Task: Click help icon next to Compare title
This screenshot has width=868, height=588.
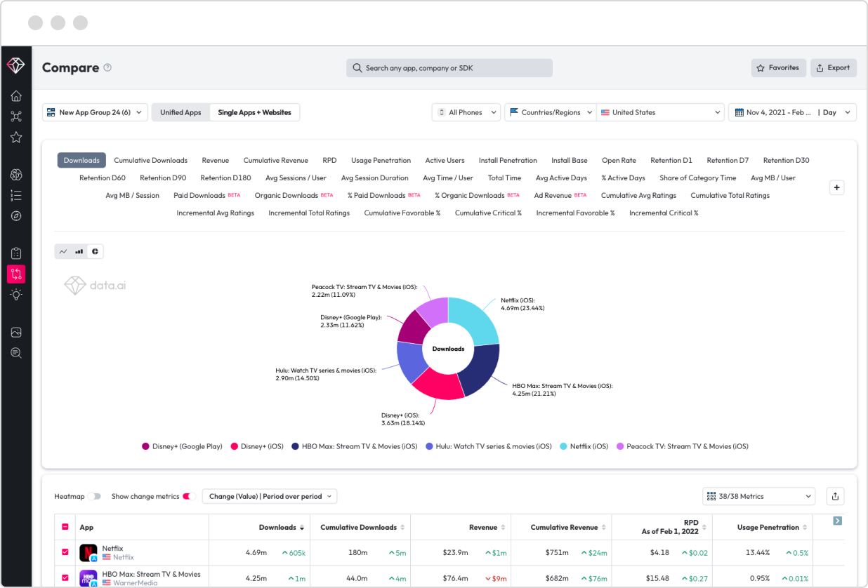Action: pyautogui.click(x=107, y=68)
